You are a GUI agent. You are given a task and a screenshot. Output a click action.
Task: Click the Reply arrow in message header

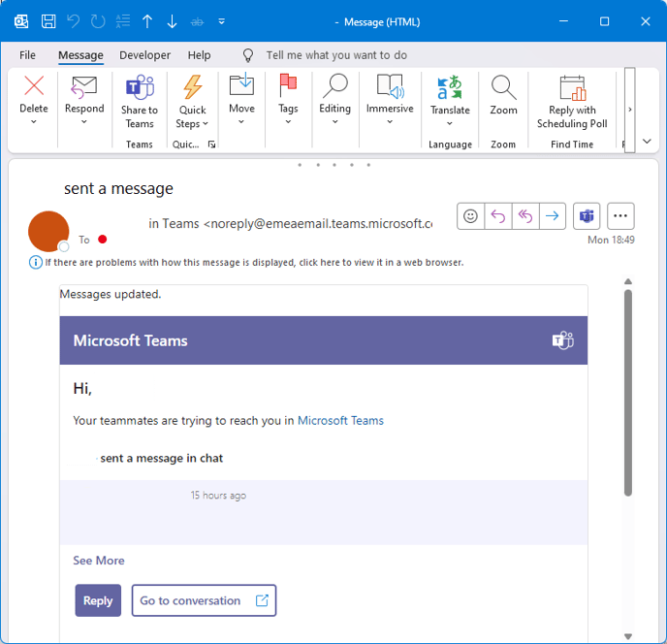point(498,216)
